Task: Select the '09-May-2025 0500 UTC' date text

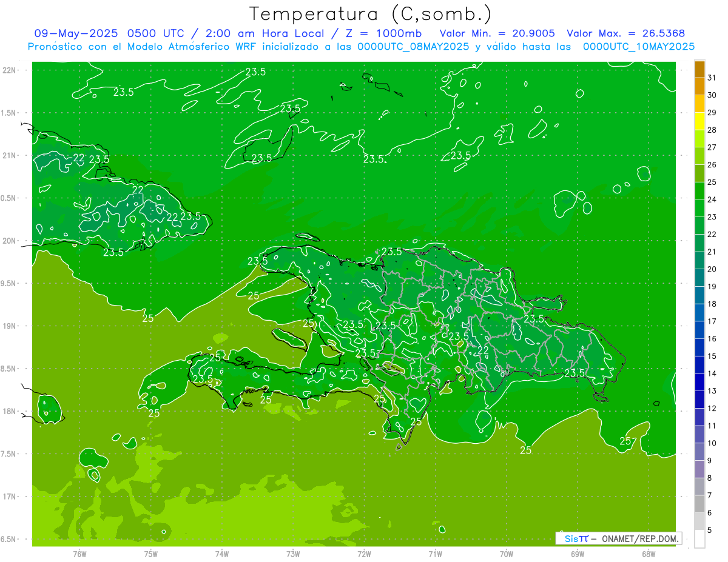Action: tap(110, 34)
